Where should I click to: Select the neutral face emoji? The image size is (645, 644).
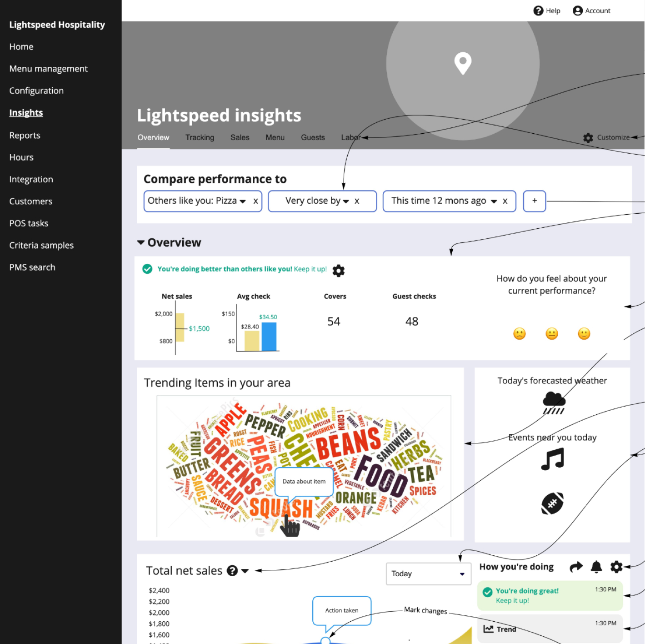tap(552, 334)
